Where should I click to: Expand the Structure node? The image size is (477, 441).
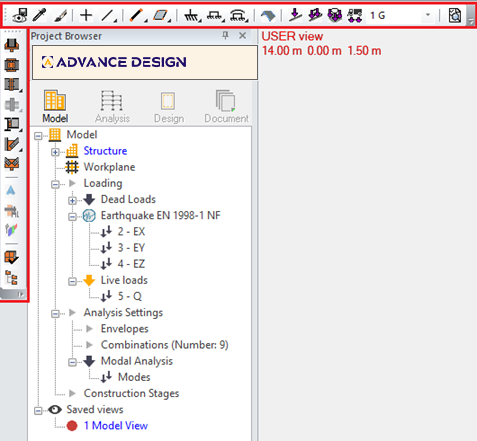tap(55, 152)
